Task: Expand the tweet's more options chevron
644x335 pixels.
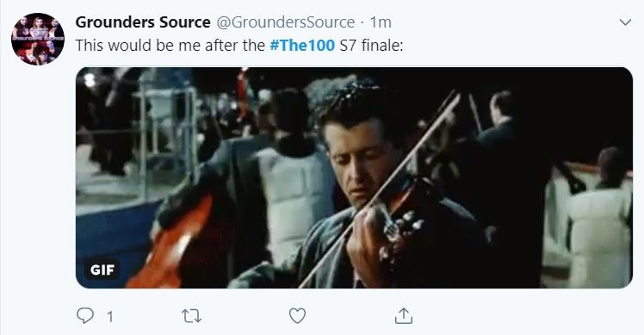Action: click(625, 22)
